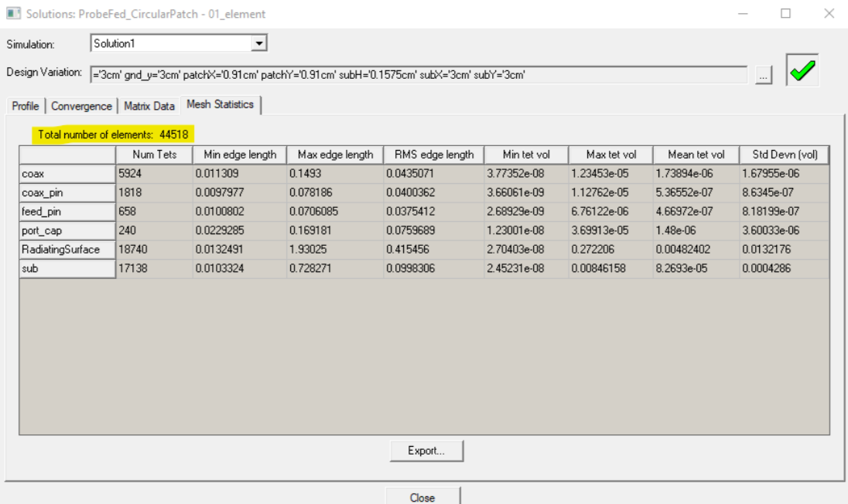
Task: Select the sub row header
Action: click(67, 267)
